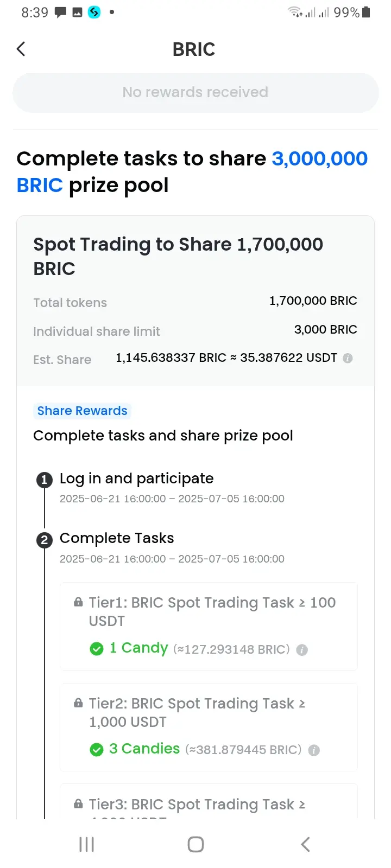Tap green check next to 1 Candy
Viewport: 391px width, 868px height.
[97, 649]
